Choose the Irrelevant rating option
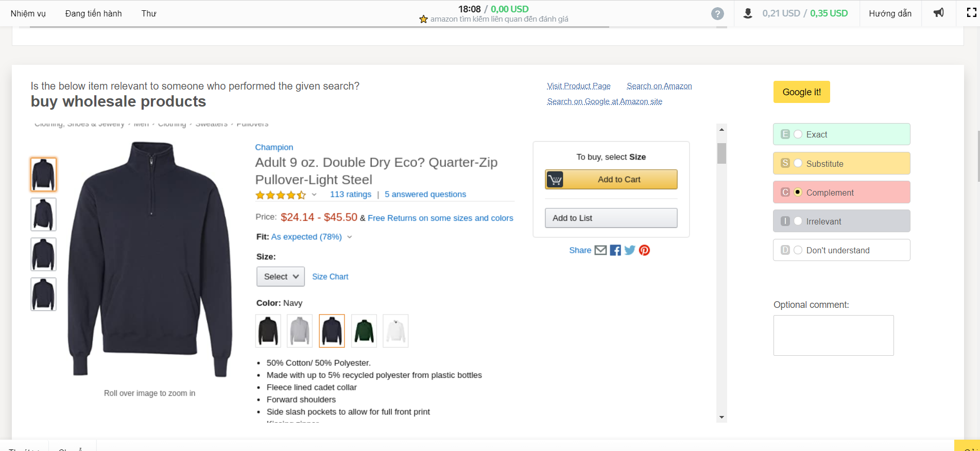Viewport: 980px width, 451px height. 798,221
